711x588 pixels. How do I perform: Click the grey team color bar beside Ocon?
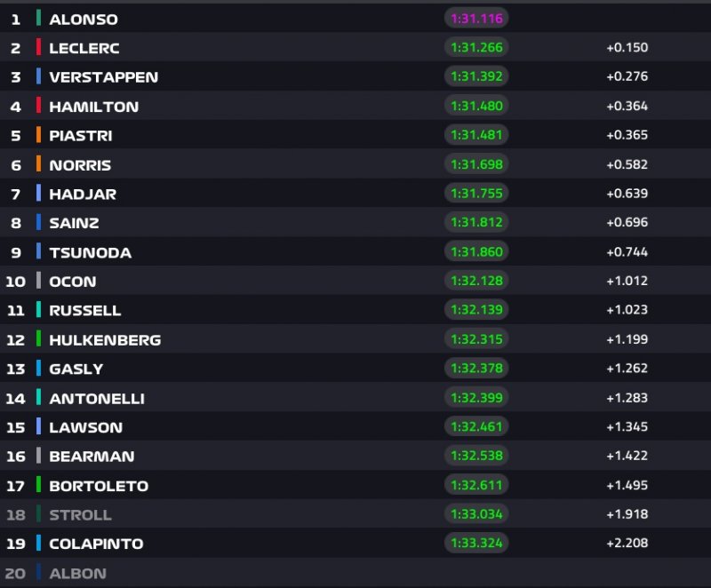click(x=39, y=281)
